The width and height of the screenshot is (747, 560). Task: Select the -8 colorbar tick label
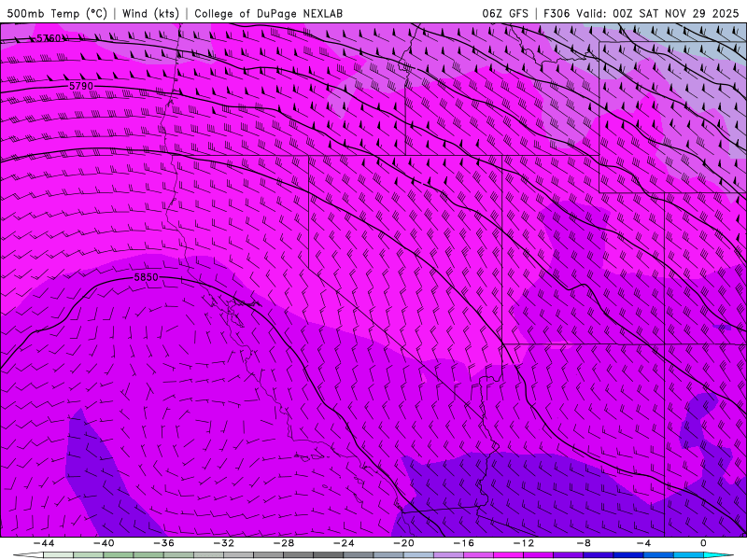pos(584,543)
